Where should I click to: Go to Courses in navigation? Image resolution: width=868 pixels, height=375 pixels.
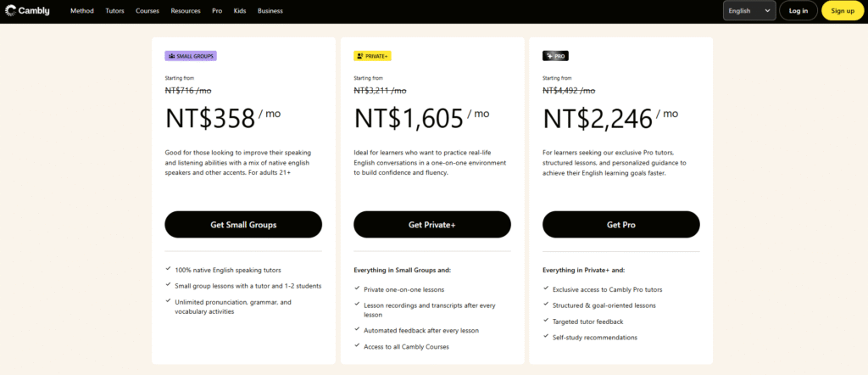pos(147,11)
